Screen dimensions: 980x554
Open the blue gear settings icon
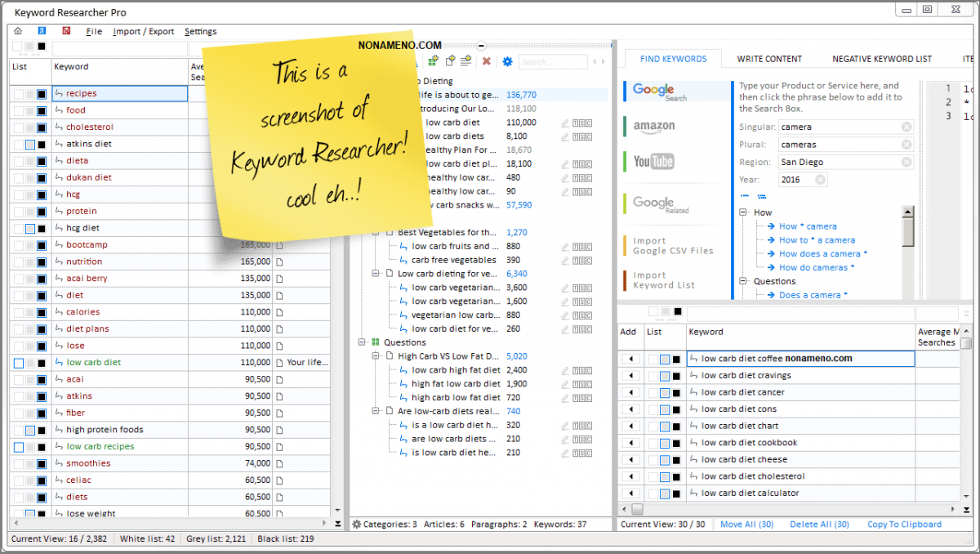507,61
